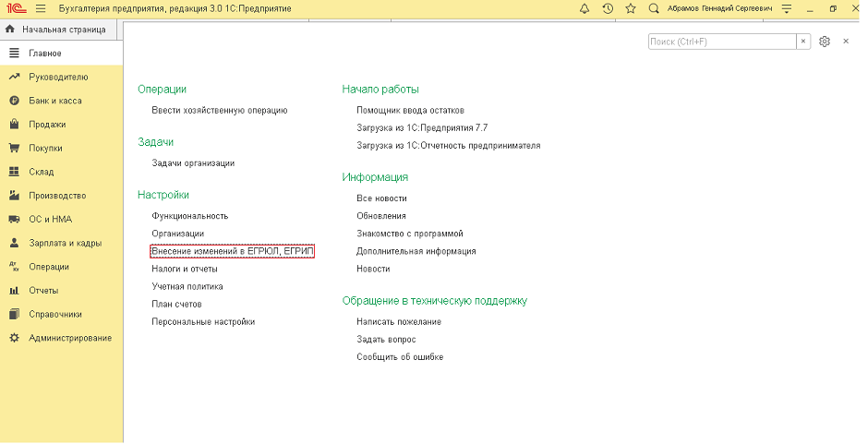868x444 pixels.
Task: Click the Главное list icon
Action: [15, 54]
